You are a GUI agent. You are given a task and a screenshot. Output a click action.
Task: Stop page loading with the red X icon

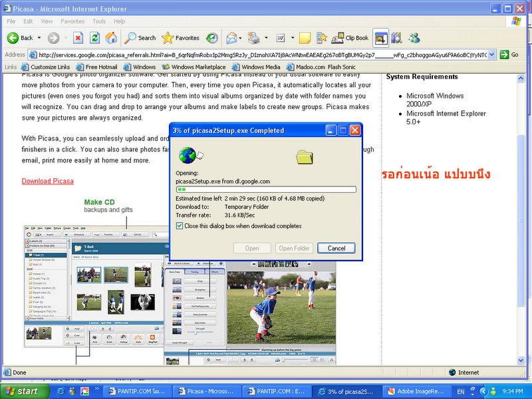[78, 38]
